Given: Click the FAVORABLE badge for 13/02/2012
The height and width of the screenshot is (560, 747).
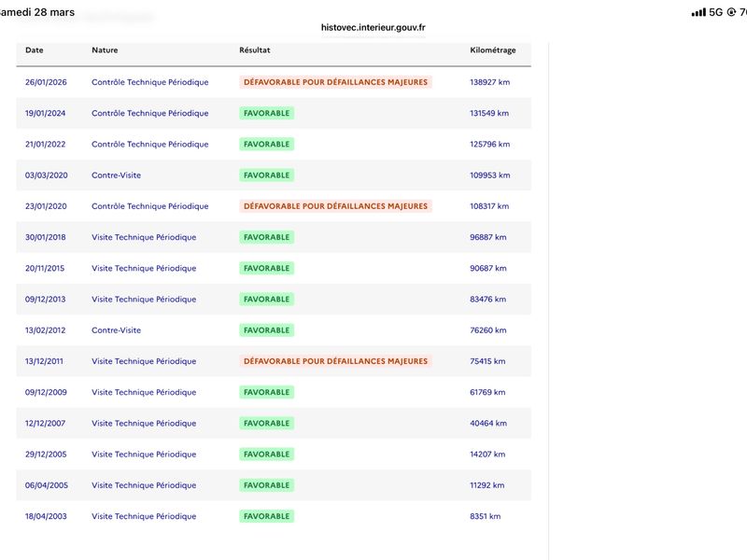Looking at the screenshot, I should tap(266, 329).
